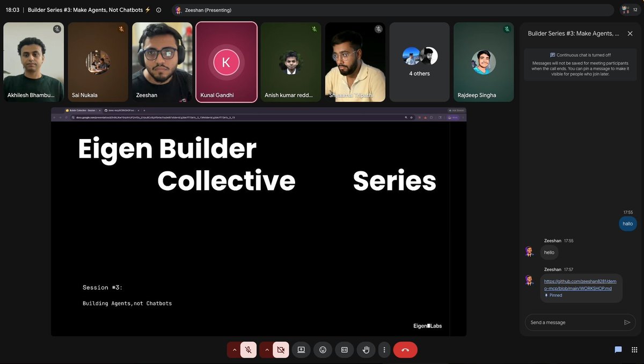Click the muted mic icon on Shyaamal's tile
Screen dimensions: 644x364
379,29
